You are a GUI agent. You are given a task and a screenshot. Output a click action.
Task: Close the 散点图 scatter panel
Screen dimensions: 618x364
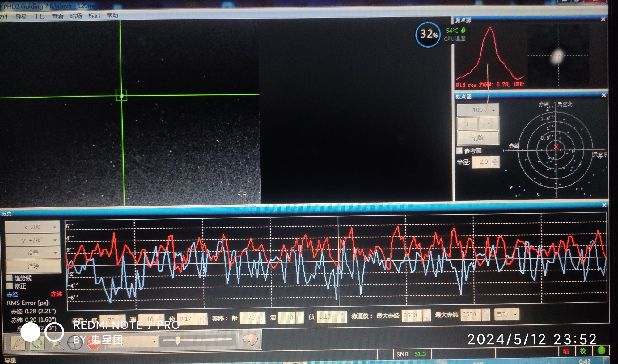tap(603, 95)
